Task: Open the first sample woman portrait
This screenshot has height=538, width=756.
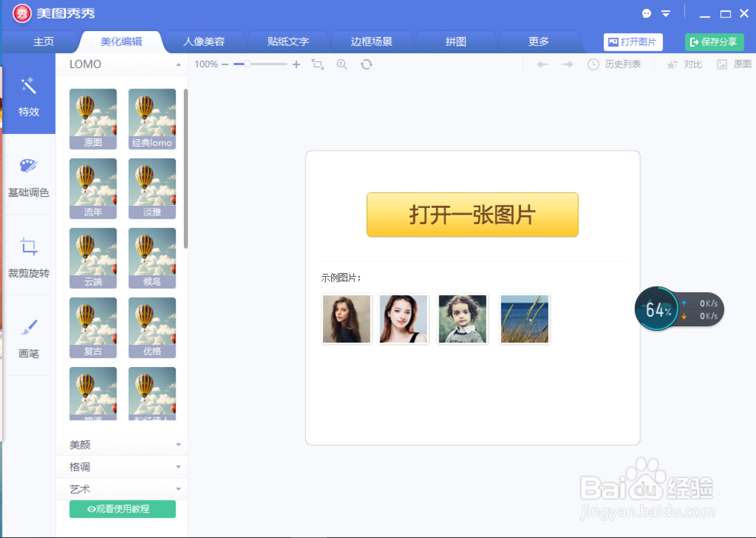Action: pos(346,319)
